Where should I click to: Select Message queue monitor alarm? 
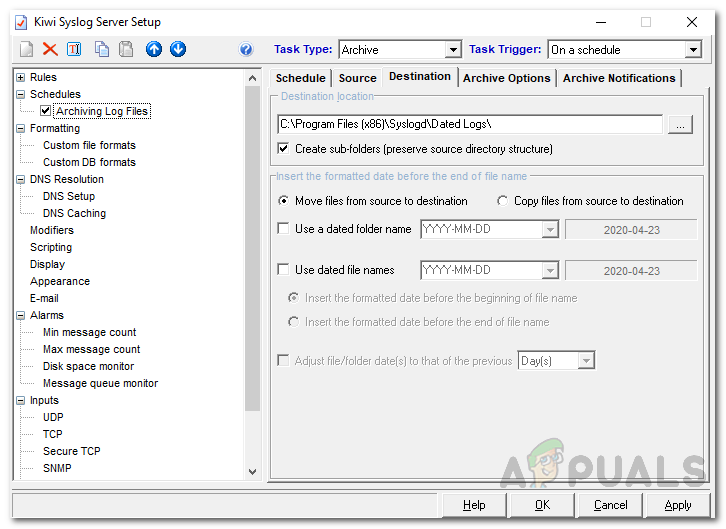point(100,383)
